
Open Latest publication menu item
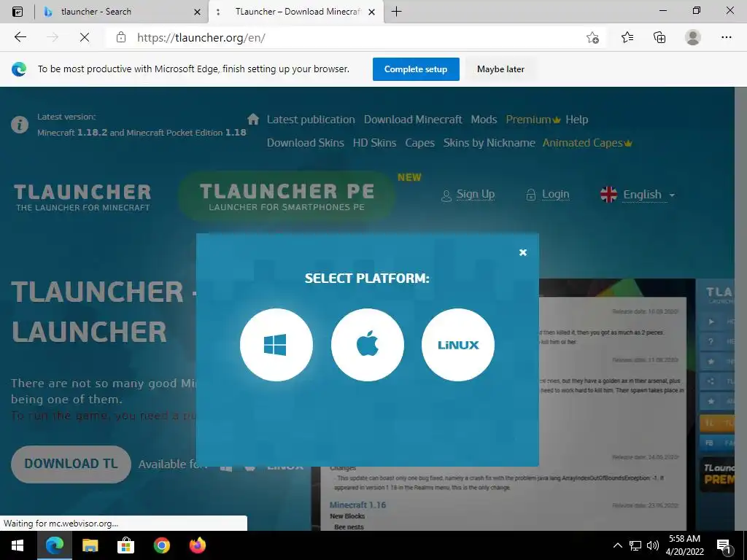coord(311,120)
